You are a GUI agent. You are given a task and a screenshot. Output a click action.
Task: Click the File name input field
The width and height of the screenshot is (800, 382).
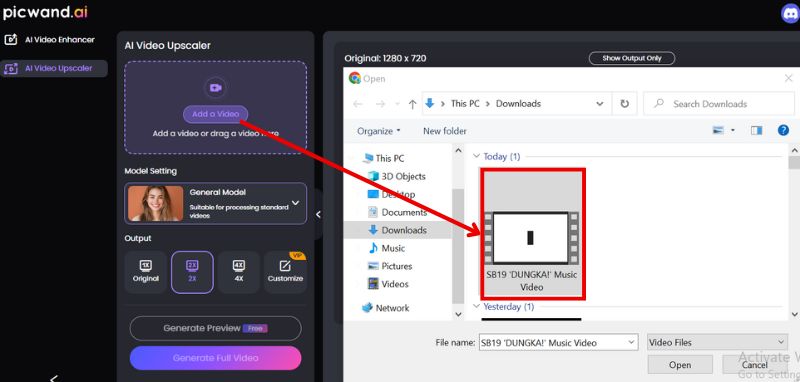point(553,343)
